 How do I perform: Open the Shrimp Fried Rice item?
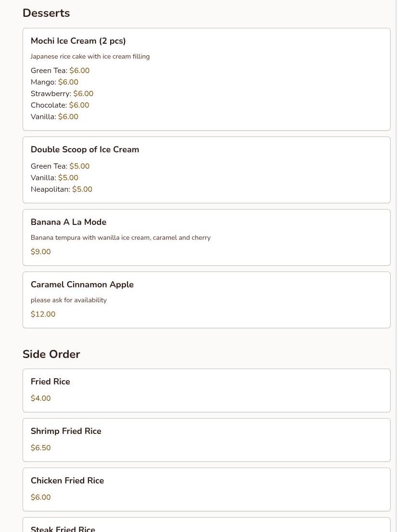click(x=66, y=432)
